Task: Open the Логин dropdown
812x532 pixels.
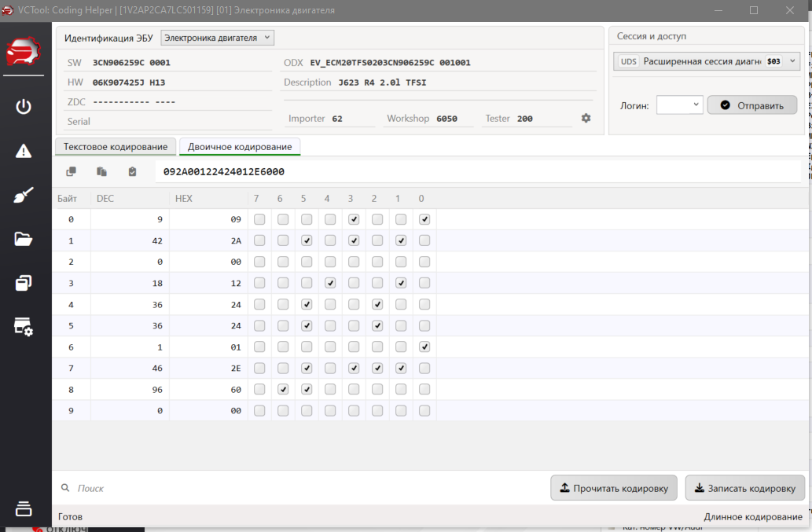Action: coord(679,105)
